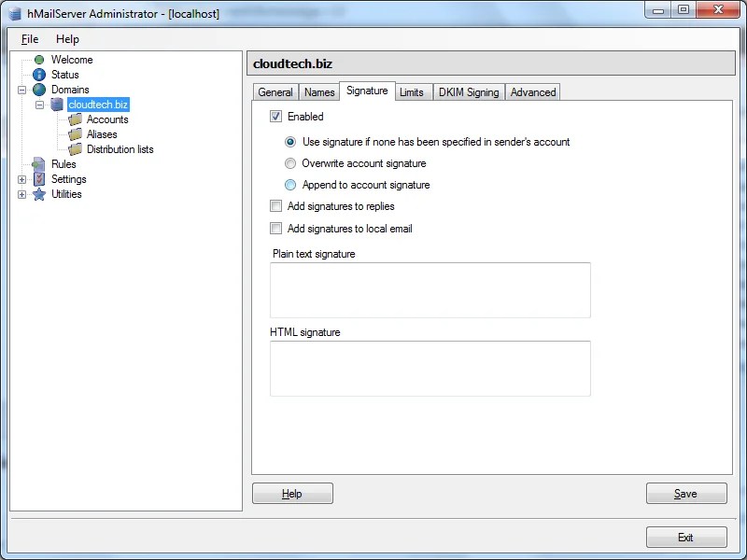
Task: Click the Rules document icon
Action: (39, 164)
